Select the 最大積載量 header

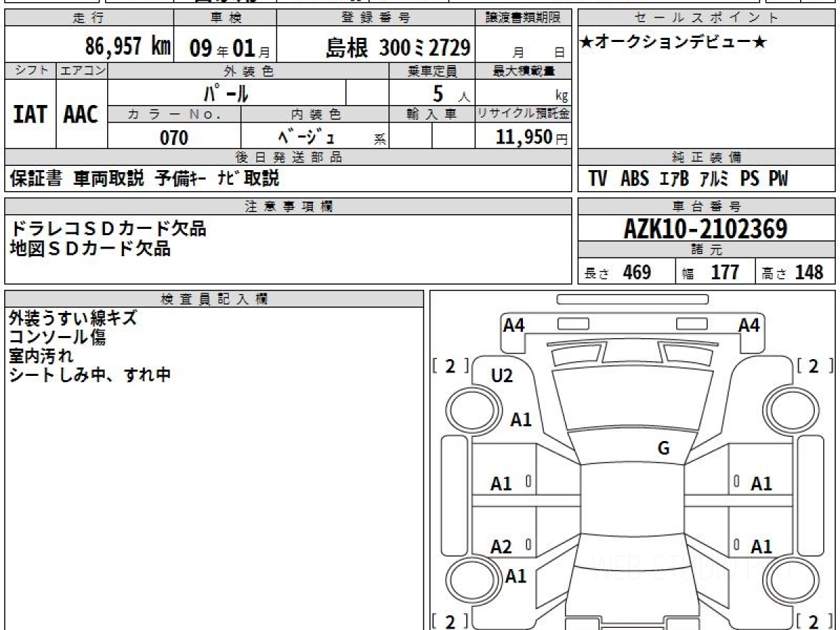tap(524, 71)
